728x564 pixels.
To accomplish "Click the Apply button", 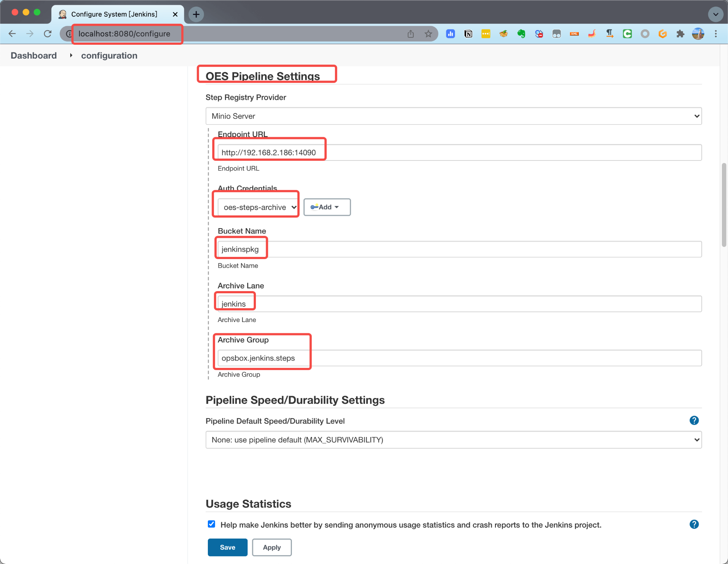I will coord(272,547).
